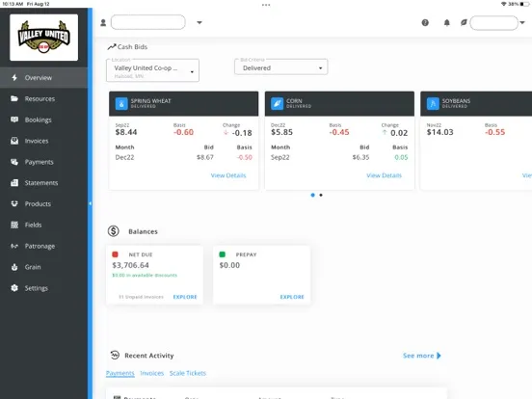Click the Corn commodity icon

pyautogui.click(x=277, y=103)
